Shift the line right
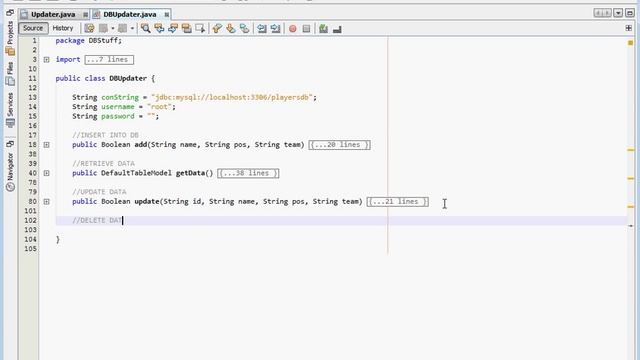 (276, 28)
